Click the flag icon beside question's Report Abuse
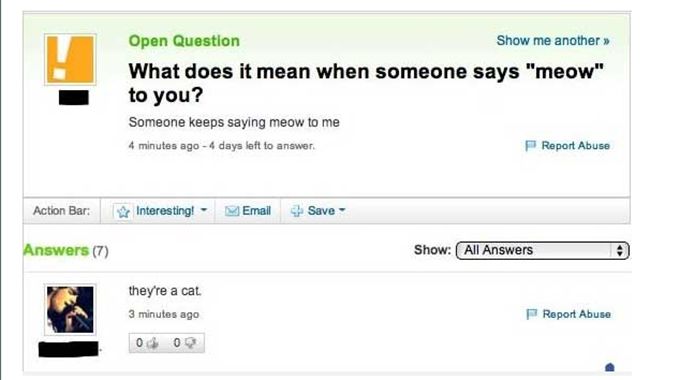Viewport: 680px width, 380px height. pyautogui.click(x=530, y=145)
